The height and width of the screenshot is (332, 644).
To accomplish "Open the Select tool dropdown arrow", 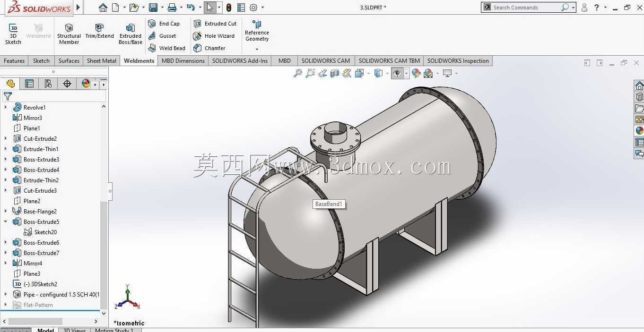I will [x=219, y=8].
